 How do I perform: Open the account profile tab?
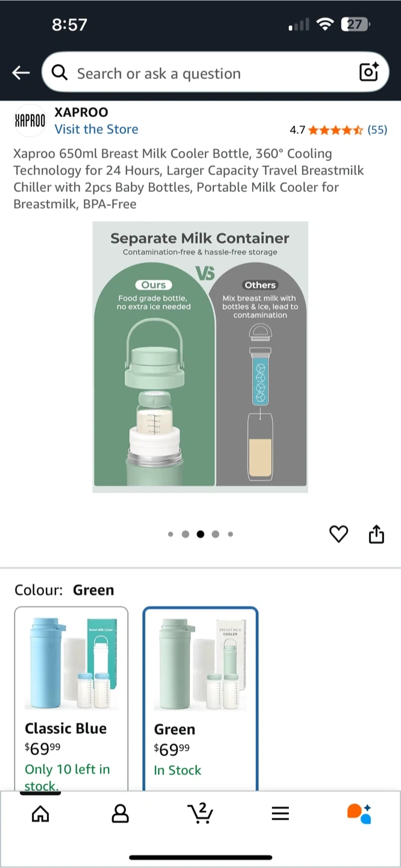121,814
